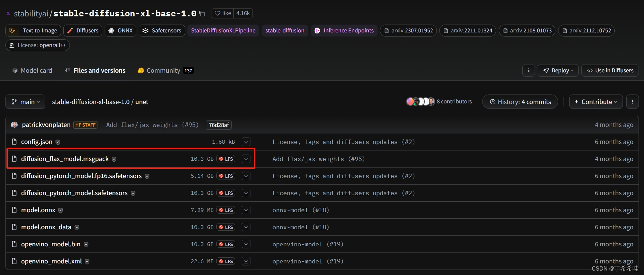Click the Diffusers tag
This screenshot has width=644, height=275.
pyautogui.click(x=83, y=30)
